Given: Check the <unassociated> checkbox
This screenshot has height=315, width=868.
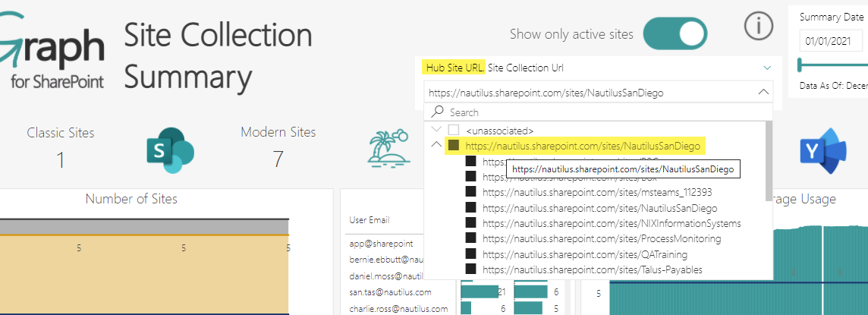Looking at the screenshot, I should pyautogui.click(x=454, y=130).
